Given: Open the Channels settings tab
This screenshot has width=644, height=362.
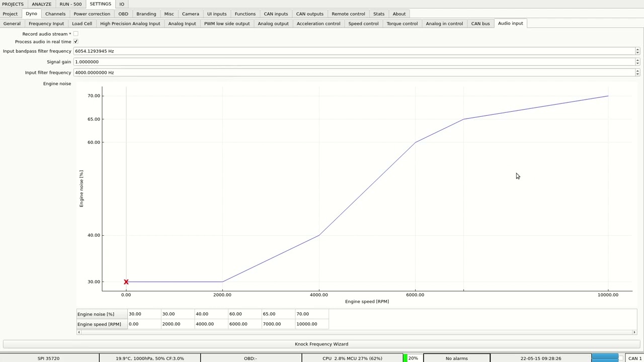Looking at the screenshot, I should (x=55, y=14).
